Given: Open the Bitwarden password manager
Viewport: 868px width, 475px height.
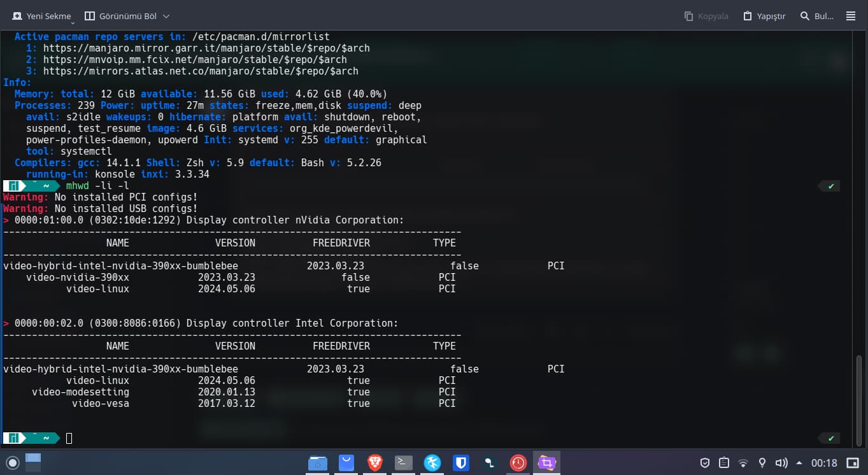Looking at the screenshot, I should click(461, 462).
